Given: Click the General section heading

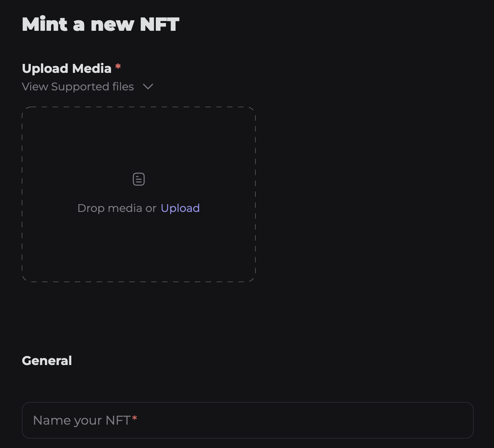Looking at the screenshot, I should [47, 361].
